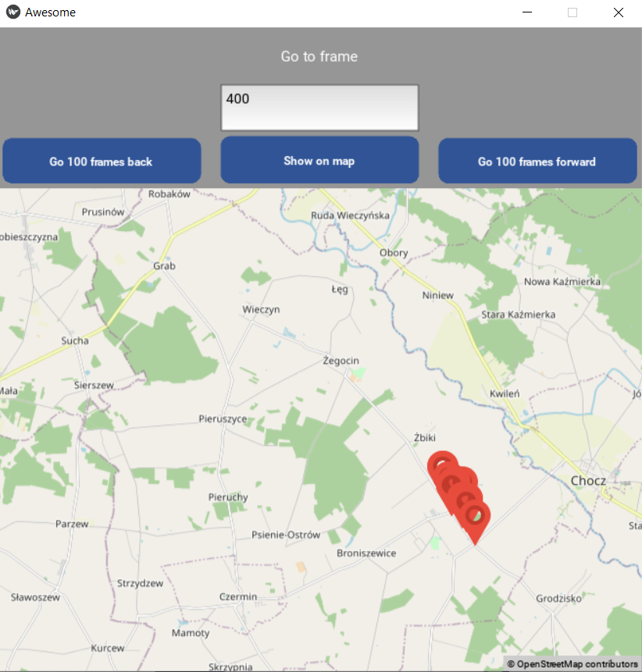This screenshot has width=642, height=672.
Task: Click the Prusinów label on the map
Action: tap(103, 212)
